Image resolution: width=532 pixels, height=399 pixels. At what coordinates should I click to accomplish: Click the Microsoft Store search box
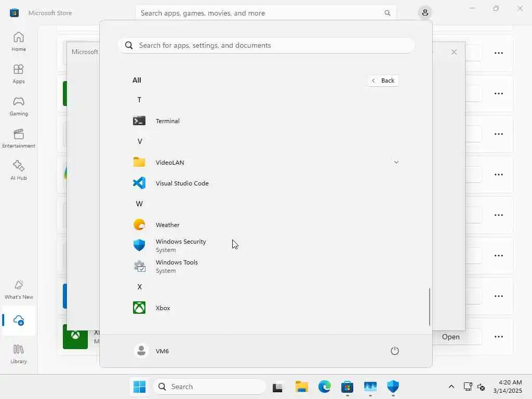coord(265,13)
